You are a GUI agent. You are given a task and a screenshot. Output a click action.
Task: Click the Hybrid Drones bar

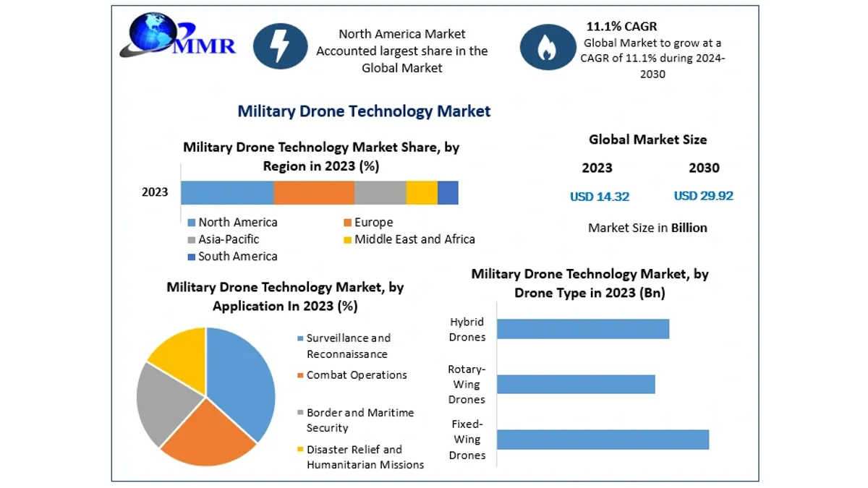[x=583, y=329]
